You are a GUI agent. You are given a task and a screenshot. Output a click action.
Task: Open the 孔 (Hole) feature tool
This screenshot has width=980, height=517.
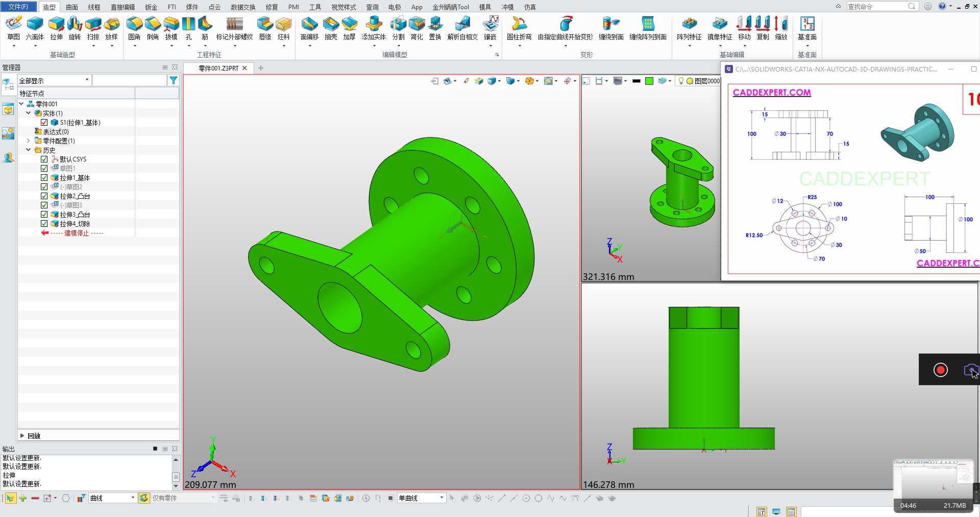click(x=189, y=28)
